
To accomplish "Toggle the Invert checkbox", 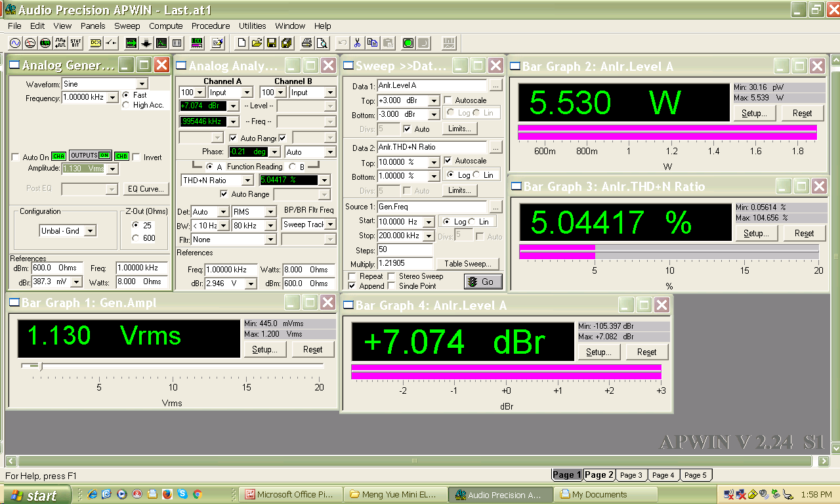I will click(136, 157).
